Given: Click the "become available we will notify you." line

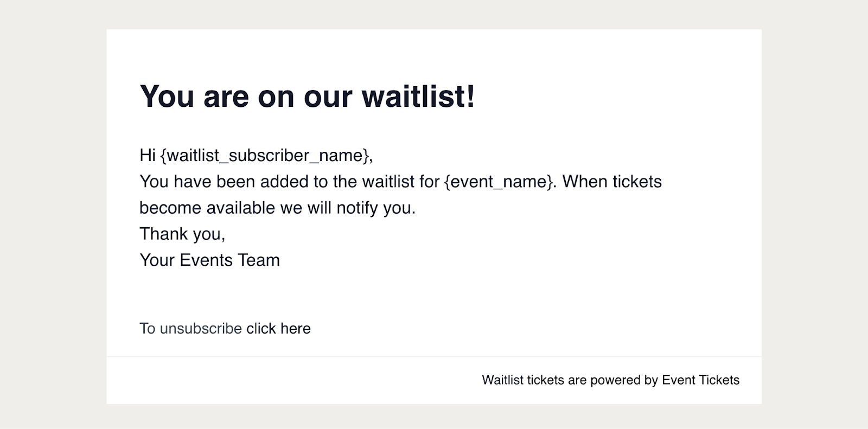Looking at the screenshot, I should click(277, 208).
